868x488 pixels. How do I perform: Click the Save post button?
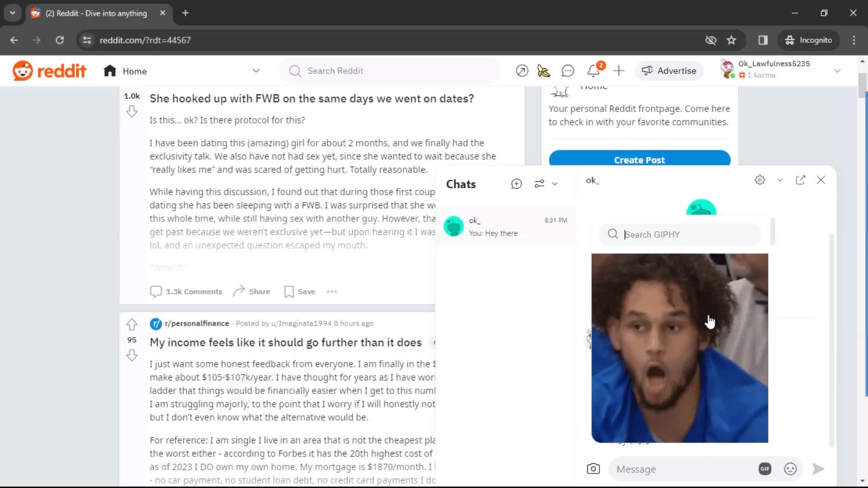click(299, 291)
